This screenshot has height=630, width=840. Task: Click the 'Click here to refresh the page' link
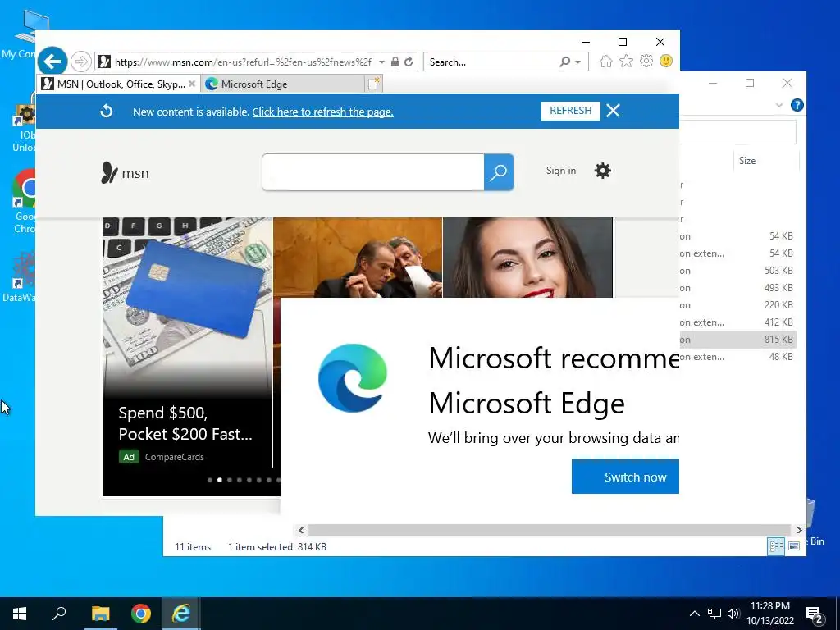click(322, 112)
